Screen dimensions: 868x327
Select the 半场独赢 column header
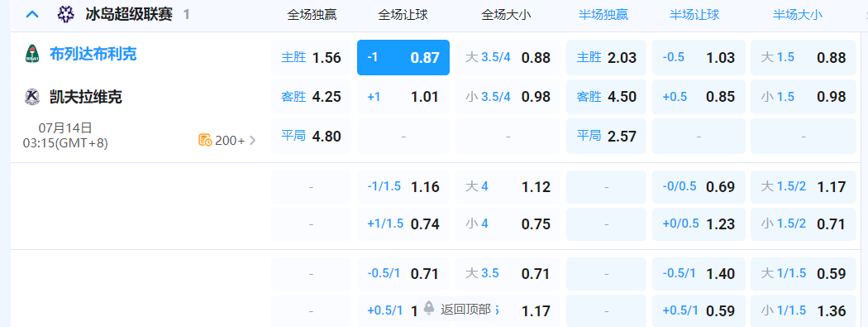coord(603,15)
